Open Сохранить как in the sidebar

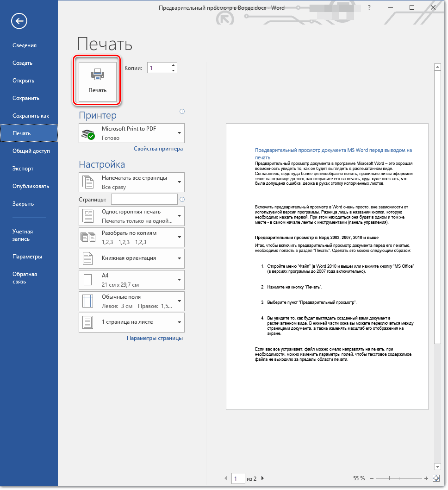pyautogui.click(x=31, y=116)
